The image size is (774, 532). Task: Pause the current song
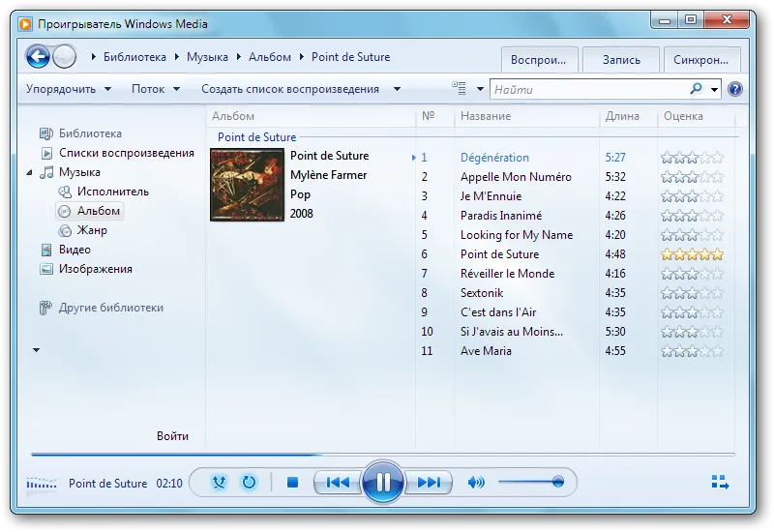click(x=383, y=482)
